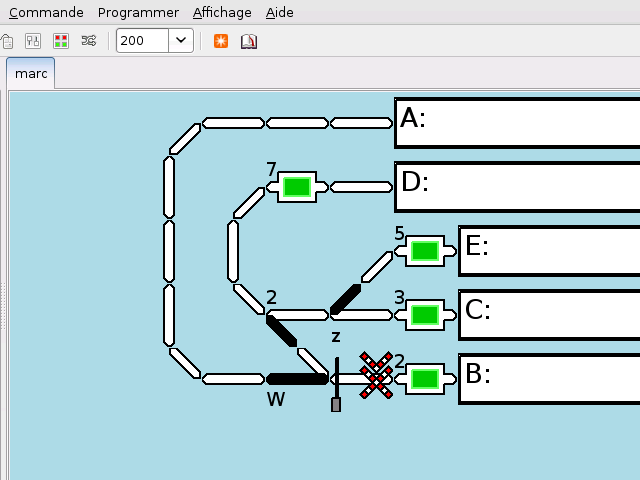Screen dimensions: 640x480
Task: Click the black turnout labeled w
Action: tap(297, 379)
